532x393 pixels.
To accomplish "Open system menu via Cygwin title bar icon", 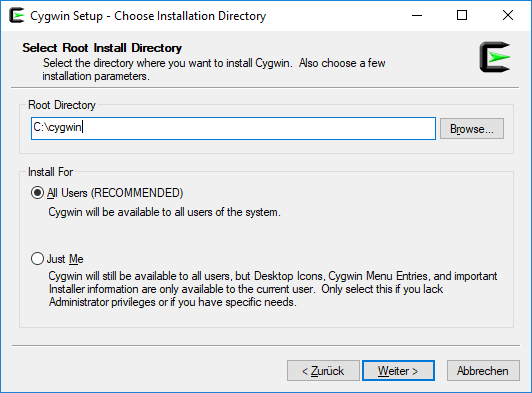I will click(17, 16).
